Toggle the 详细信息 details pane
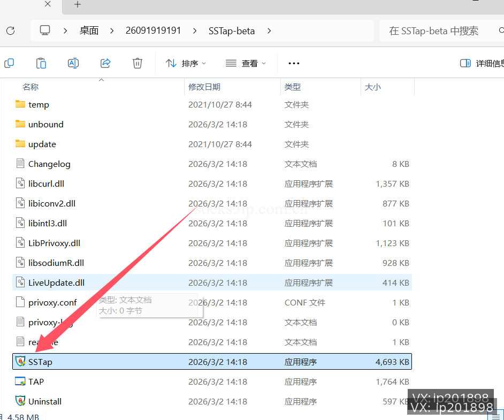 (482, 63)
